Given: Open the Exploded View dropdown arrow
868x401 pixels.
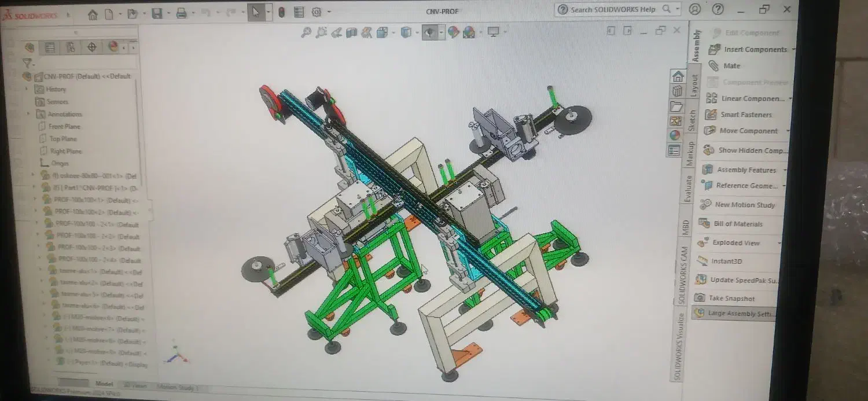Looking at the screenshot, I should pos(781,243).
